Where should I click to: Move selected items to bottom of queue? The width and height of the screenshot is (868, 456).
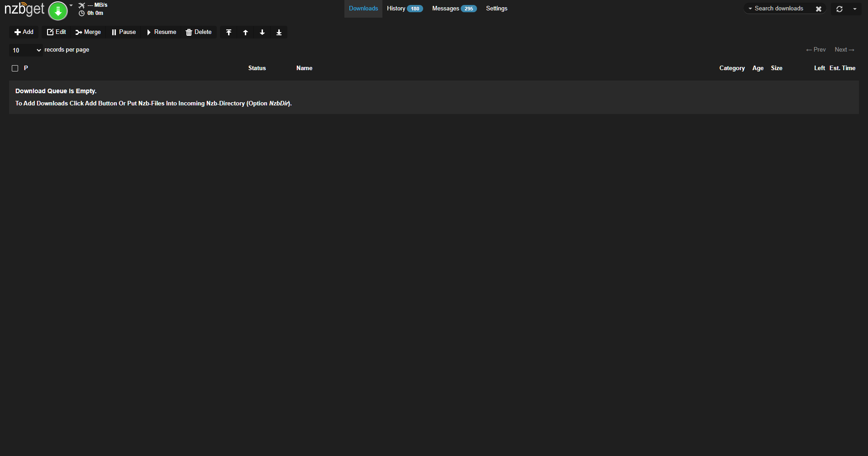pos(279,32)
